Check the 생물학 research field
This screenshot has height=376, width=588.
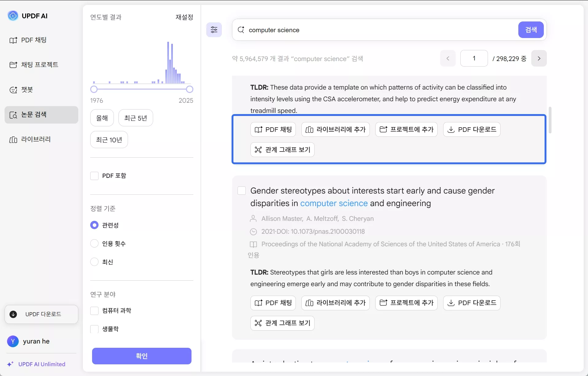click(x=94, y=329)
